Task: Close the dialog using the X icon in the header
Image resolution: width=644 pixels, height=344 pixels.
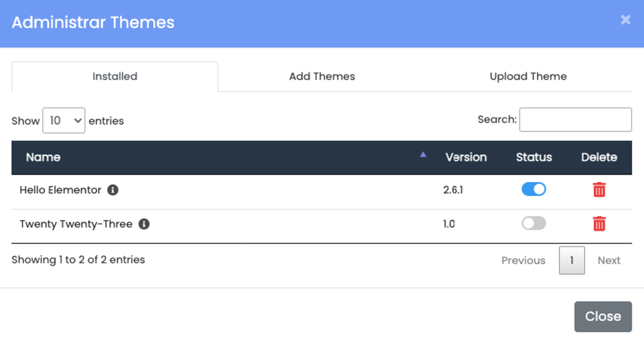Action: [625, 20]
